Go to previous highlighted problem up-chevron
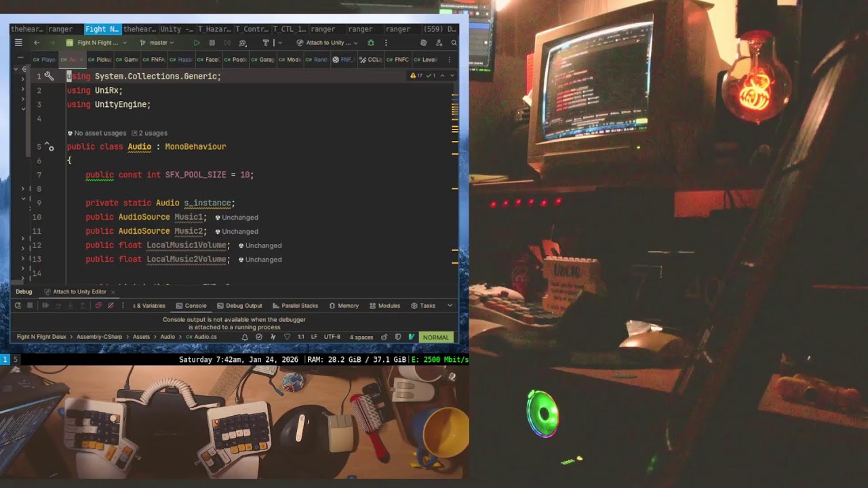This screenshot has width=868, height=488. (x=442, y=76)
